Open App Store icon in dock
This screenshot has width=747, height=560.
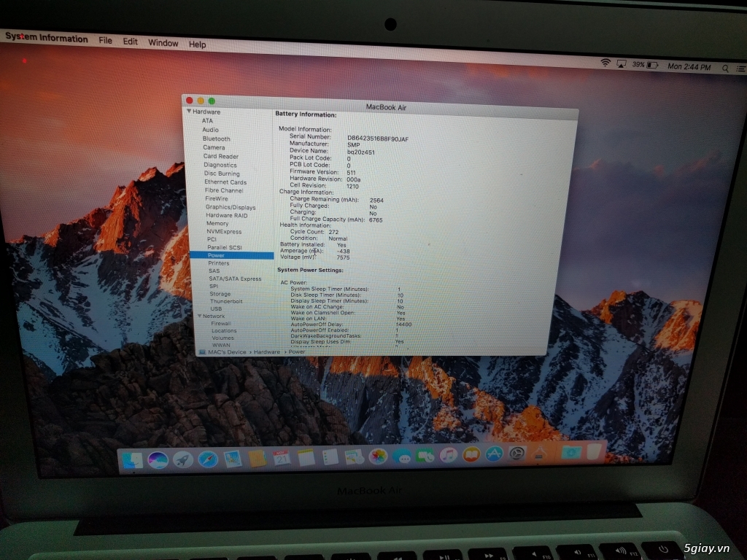(494, 454)
